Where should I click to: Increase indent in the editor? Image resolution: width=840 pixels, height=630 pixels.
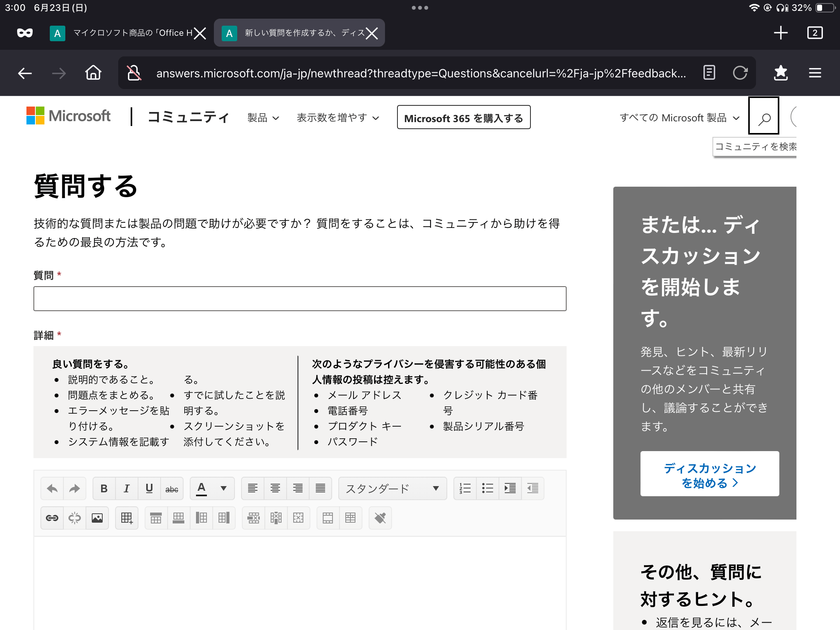510,488
